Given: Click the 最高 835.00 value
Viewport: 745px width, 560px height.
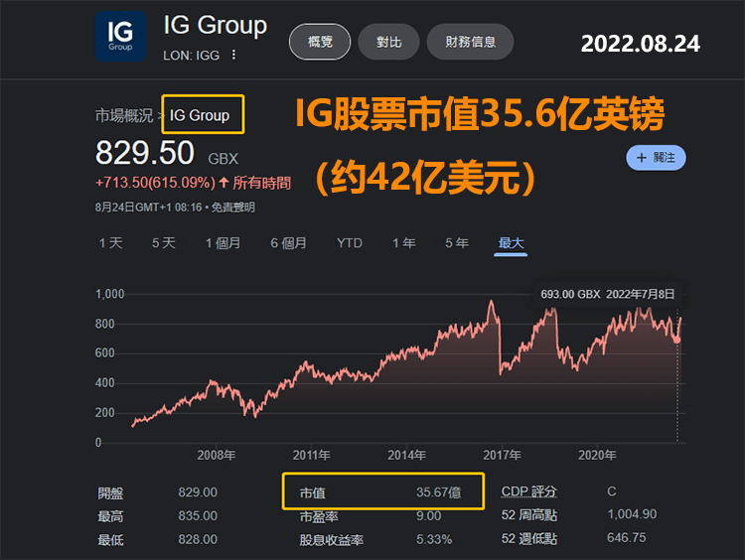Looking at the screenshot, I should pyautogui.click(x=198, y=516).
